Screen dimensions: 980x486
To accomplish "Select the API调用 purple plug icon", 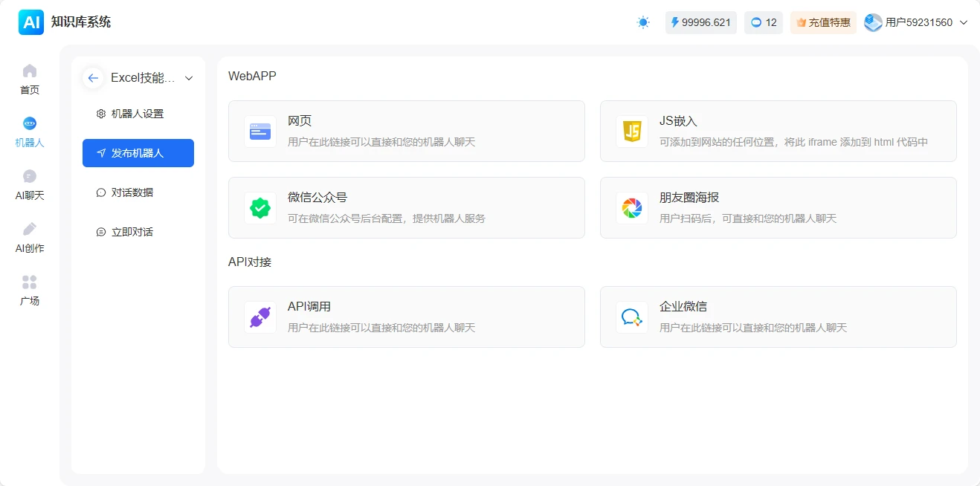I will click(259, 317).
